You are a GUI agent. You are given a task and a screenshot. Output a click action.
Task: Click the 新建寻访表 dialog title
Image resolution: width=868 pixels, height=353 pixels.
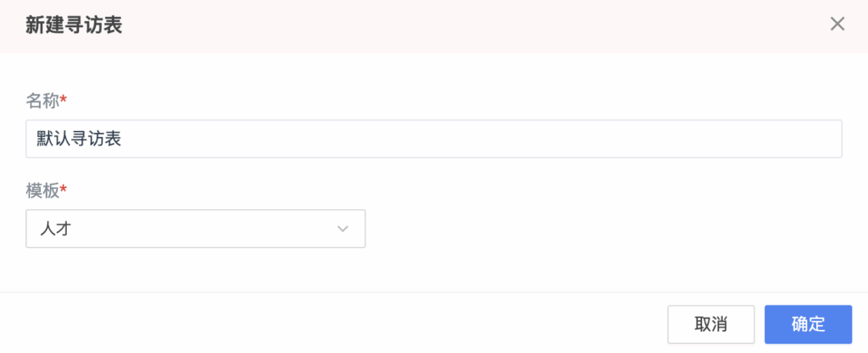[74, 25]
